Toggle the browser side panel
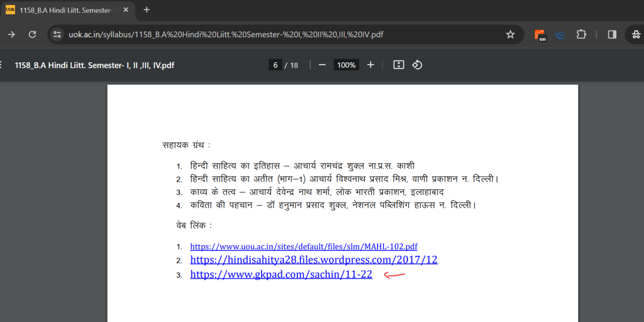Screen dimensions: 644x322 click(612, 35)
